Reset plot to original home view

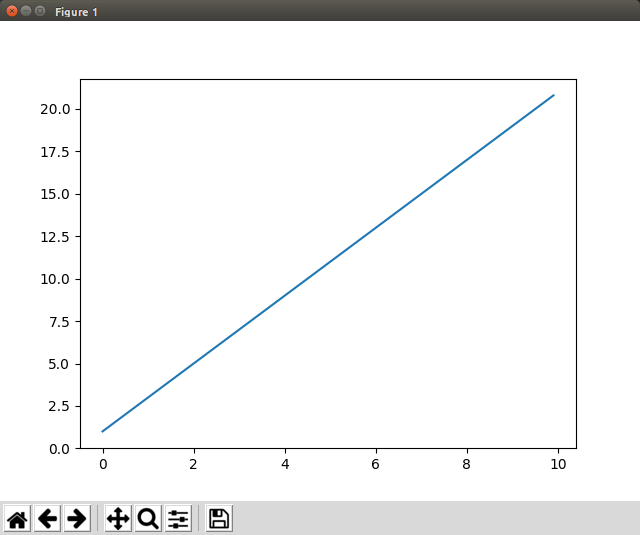point(17,519)
